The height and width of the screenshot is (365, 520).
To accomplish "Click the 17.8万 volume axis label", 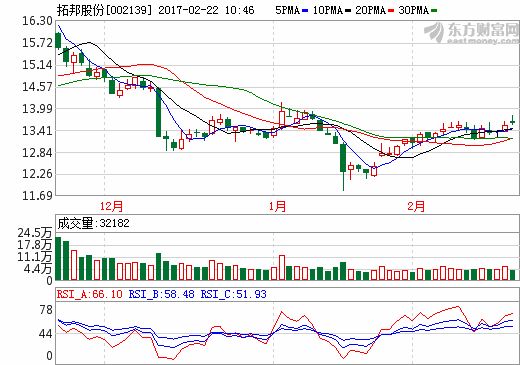I will click(35, 245).
